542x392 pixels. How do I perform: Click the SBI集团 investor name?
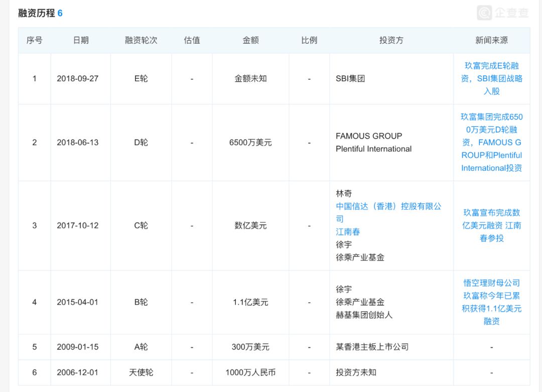coord(351,78)
